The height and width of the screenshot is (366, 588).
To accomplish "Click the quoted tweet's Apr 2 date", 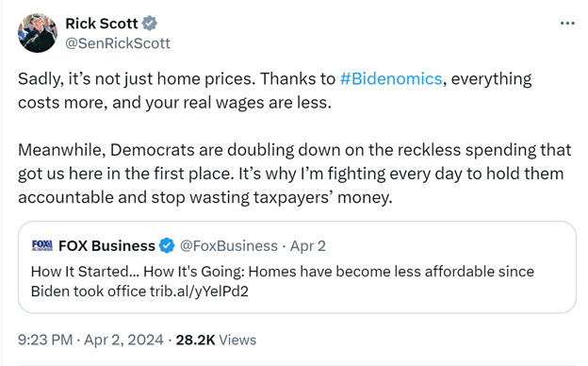I will click(x=308, y=246).
